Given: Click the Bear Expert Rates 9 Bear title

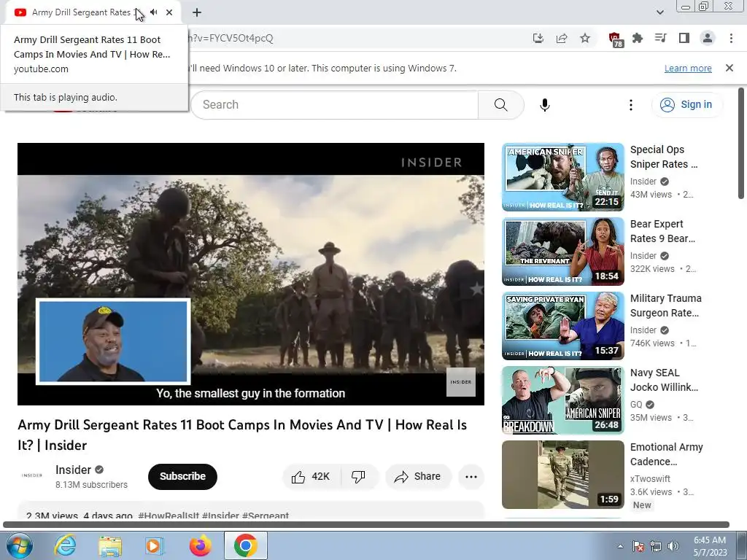Looking at the screenshot, I should (662, 231).
